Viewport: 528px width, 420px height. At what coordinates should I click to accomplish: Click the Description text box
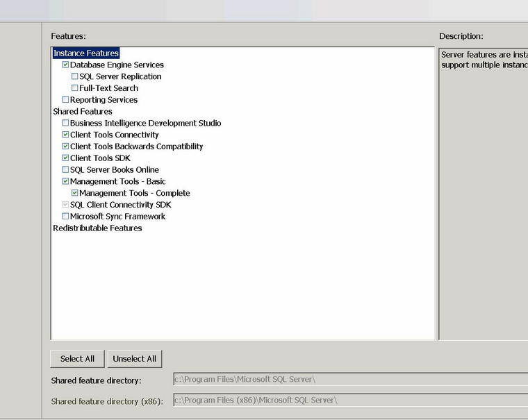coord(484,194)
